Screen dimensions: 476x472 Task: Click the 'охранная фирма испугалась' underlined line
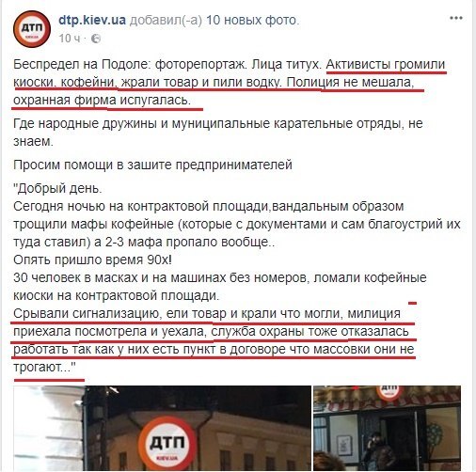[x=102, y=101]
